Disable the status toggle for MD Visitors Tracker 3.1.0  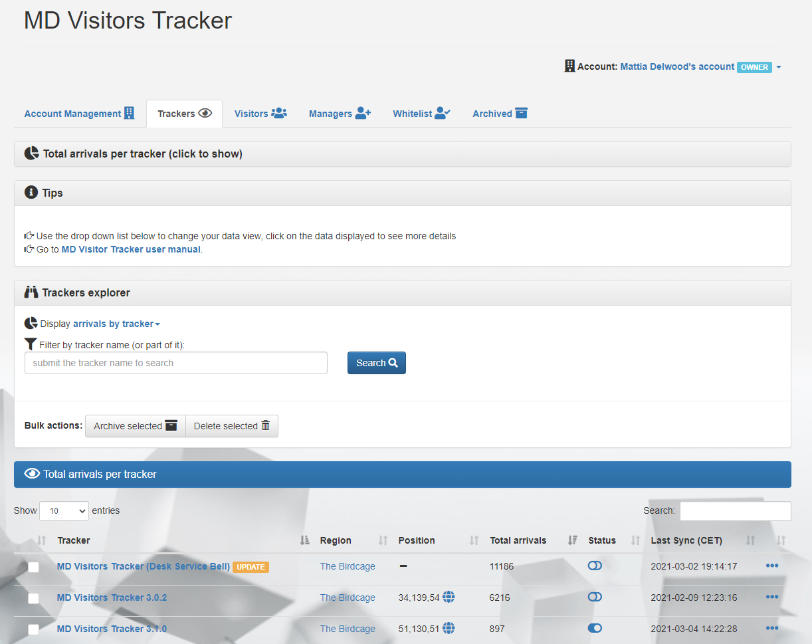click(595, 627)
